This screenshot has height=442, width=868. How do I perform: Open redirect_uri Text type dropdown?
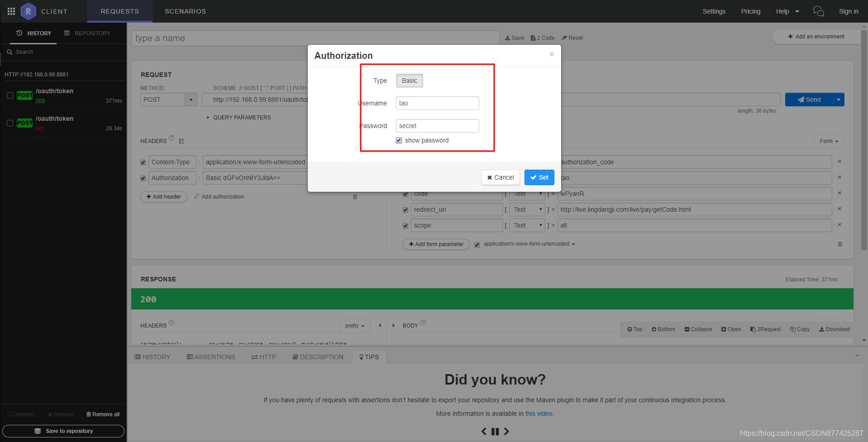click(x=528, y=209)
